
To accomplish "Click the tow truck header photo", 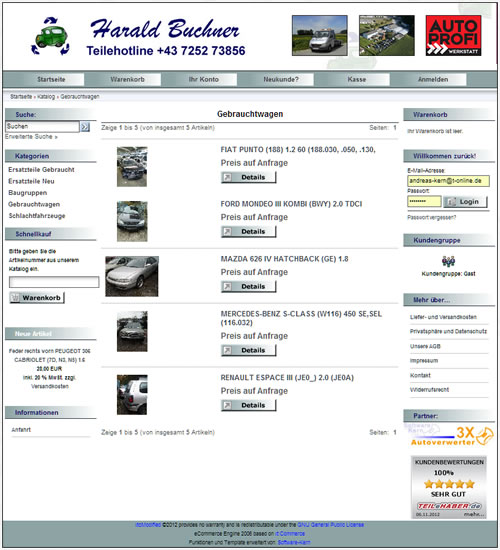I will click(x=320, y=35).
